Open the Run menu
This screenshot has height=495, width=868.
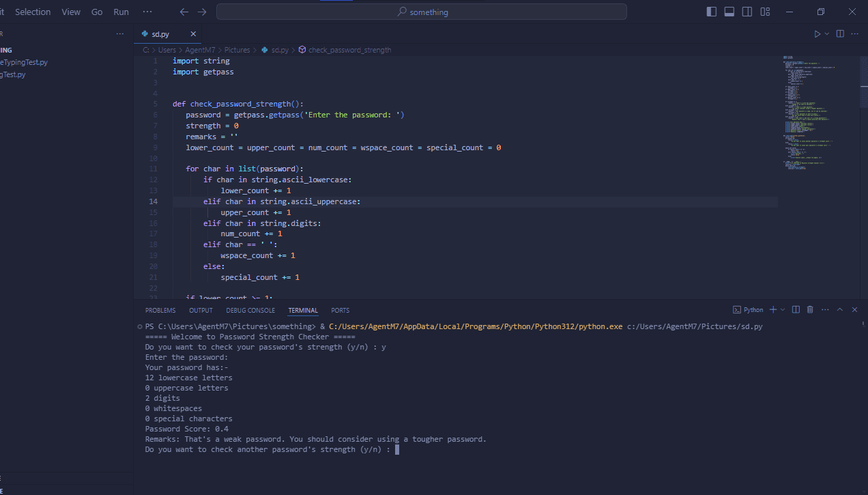click(121, 12)
